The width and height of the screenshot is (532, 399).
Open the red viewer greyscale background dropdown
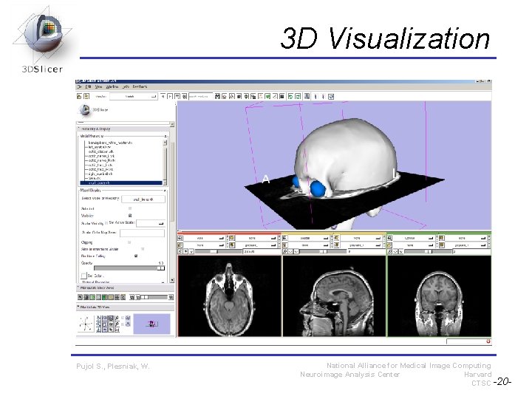pyautogui.click(x=255, y=245)
